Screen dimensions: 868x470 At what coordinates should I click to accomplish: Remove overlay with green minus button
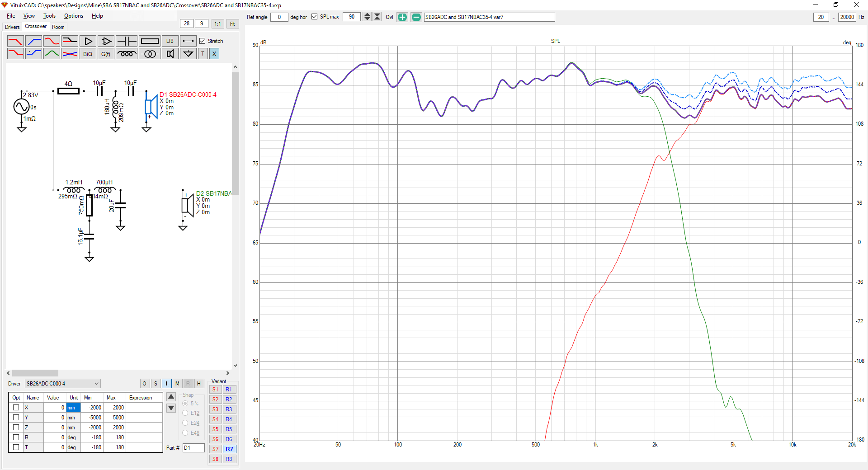[x=416, y=17]
